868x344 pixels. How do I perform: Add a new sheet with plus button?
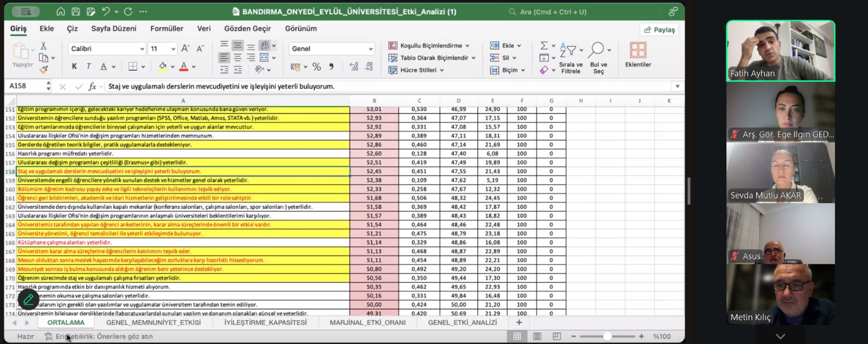tap(519, 322)
